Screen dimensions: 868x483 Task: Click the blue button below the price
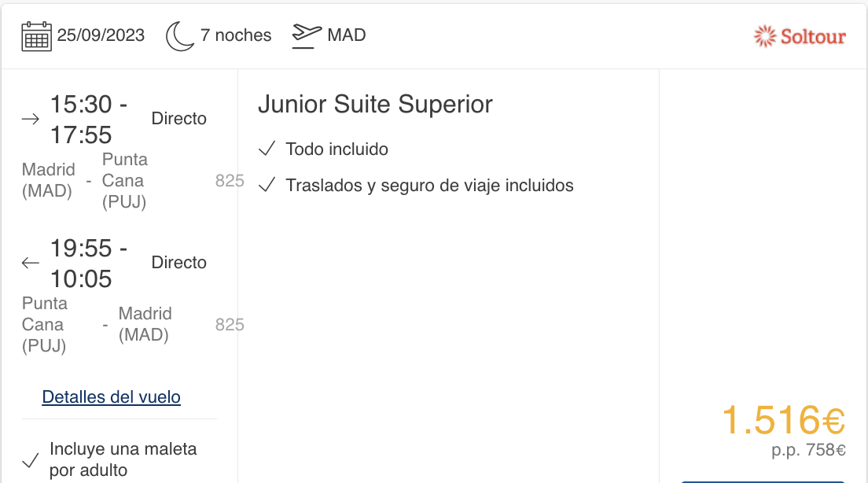point(763,482)
